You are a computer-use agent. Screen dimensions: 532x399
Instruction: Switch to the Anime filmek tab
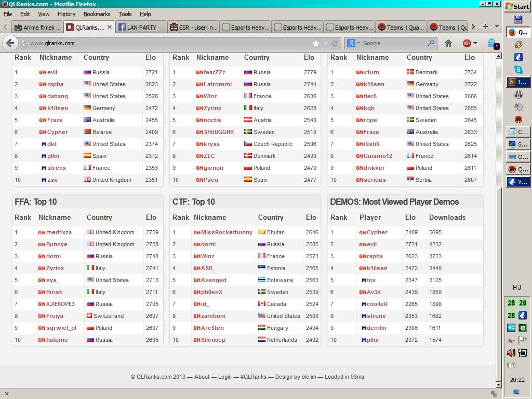37,27
